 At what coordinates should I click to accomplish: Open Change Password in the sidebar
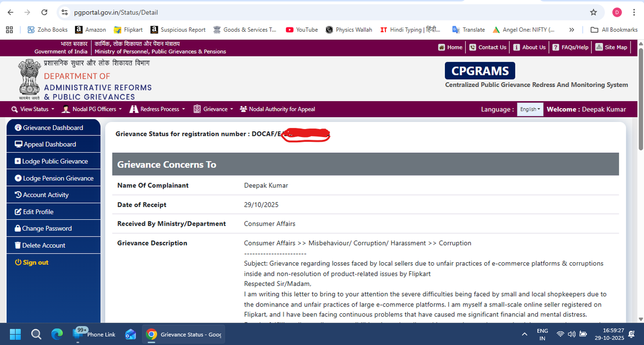53,228
